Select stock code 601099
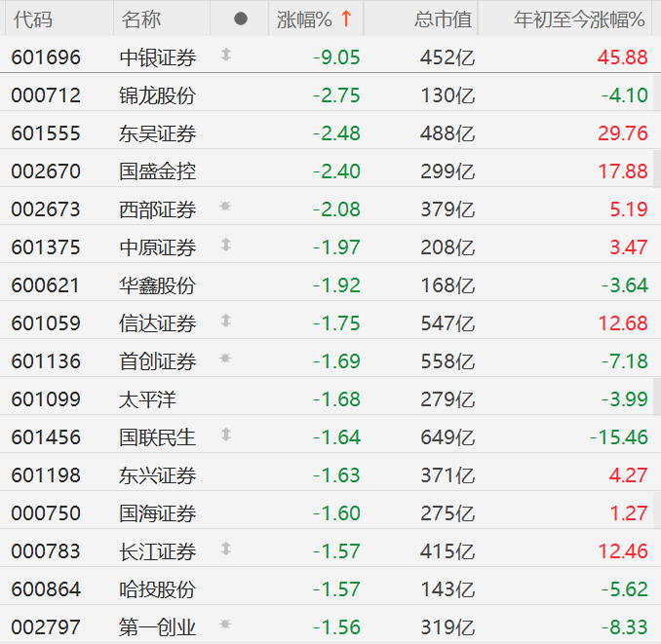 point(46,399)
